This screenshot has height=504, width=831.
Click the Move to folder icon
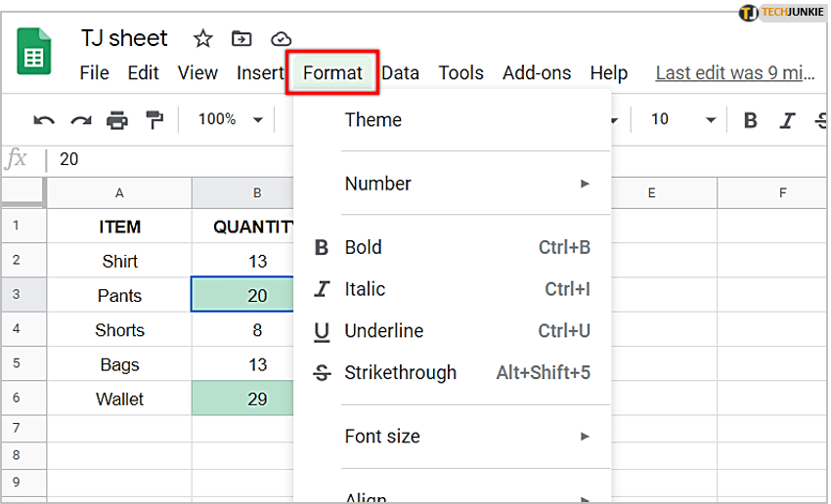[241, 39]
